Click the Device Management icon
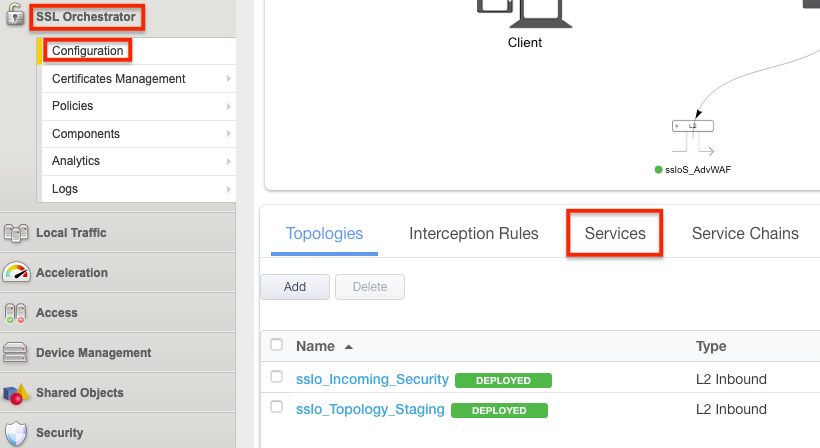 tap(16, 353)
